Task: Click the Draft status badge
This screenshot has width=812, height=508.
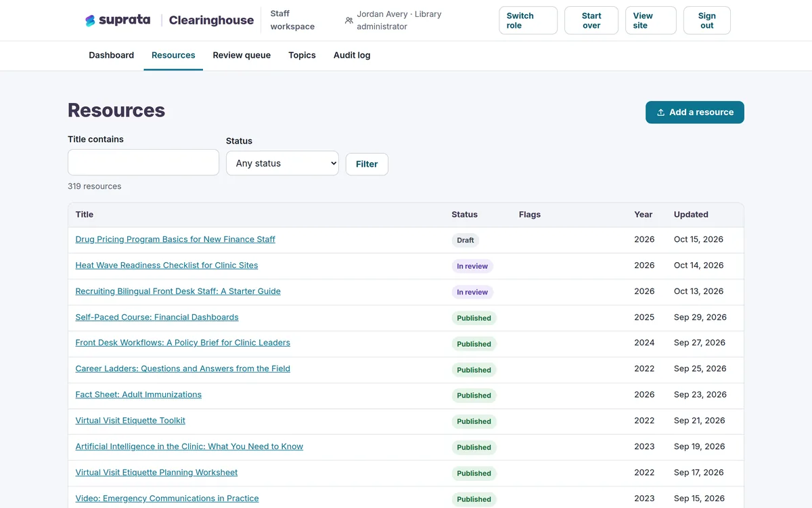Action: tap(466, 240)
